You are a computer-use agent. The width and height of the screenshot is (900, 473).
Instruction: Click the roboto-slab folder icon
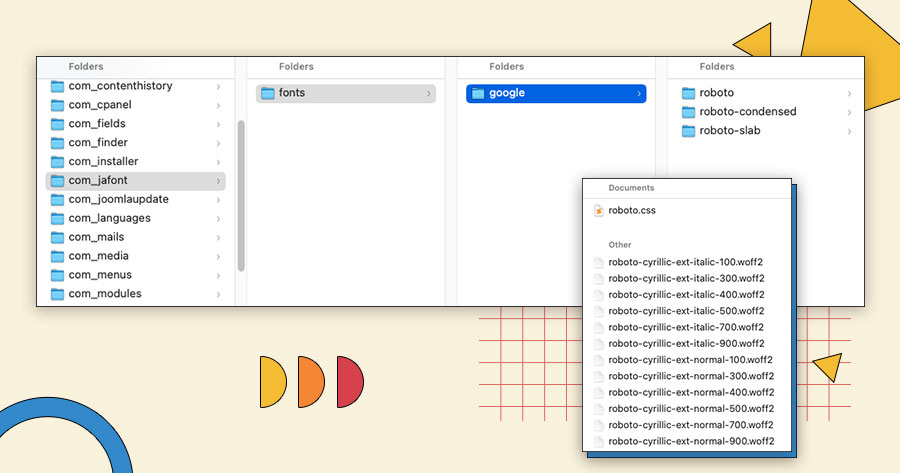pos(688,131)
